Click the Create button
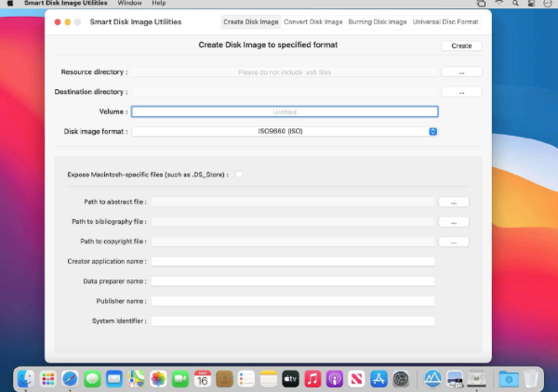Screen dimensions: 558x392 click(x=461, y=46)
